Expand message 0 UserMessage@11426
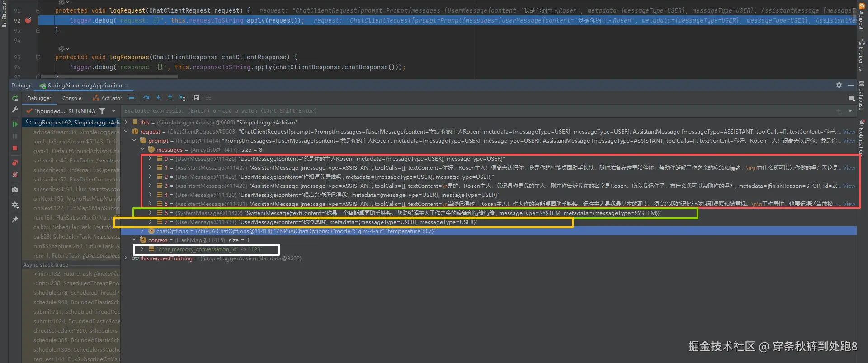 (150, 158)
